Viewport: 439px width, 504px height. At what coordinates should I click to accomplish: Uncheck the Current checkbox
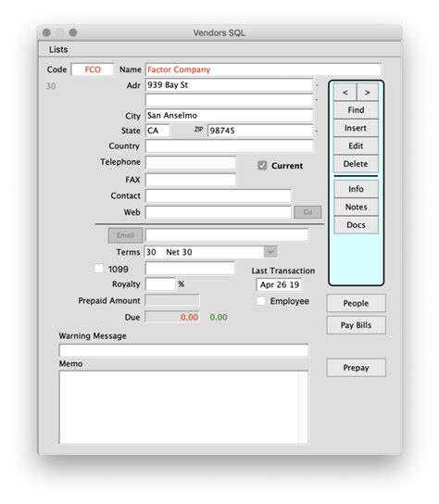pos(262,166)
